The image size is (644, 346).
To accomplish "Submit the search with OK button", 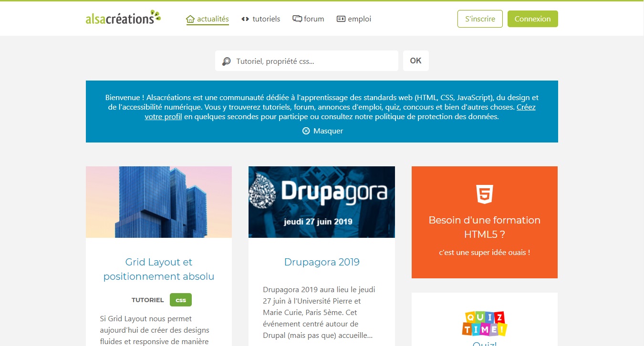I will [x=416, y=61].
